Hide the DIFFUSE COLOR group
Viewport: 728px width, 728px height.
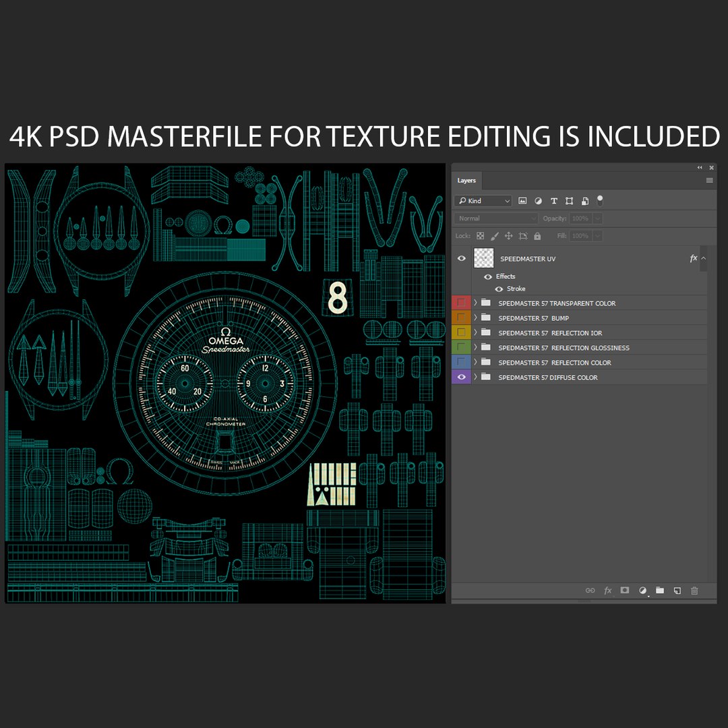pyautogui.click(x=461, y=377)
